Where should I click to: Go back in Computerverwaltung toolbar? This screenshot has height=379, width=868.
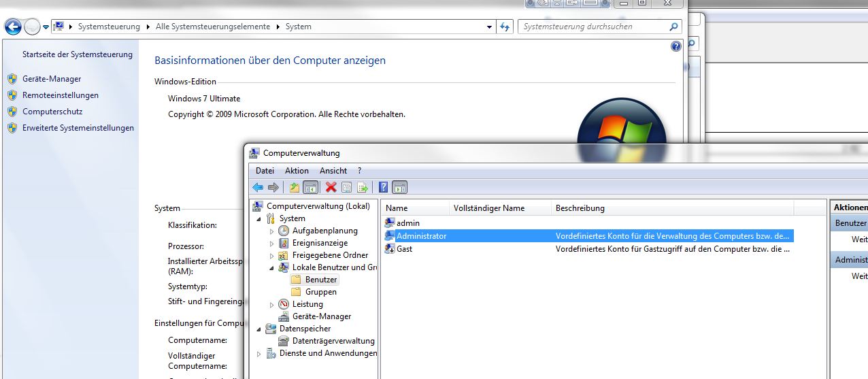(258, 187)
